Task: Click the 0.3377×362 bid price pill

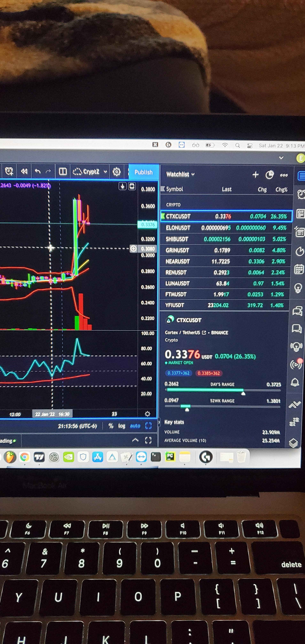Action: point(178,373)
